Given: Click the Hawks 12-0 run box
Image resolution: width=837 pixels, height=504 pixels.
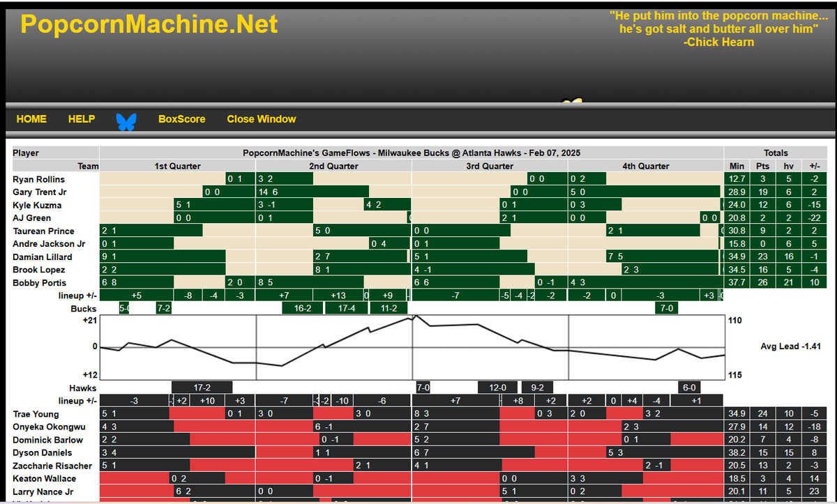Looking at the screenshot, I should [497, 387].
